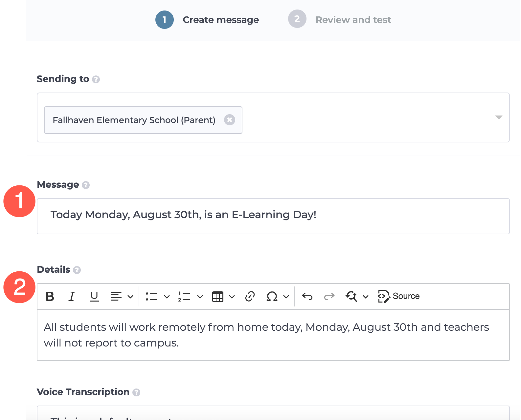Apply italic formatting in Details toolbar
521x420 pixels.
(72, 297)
